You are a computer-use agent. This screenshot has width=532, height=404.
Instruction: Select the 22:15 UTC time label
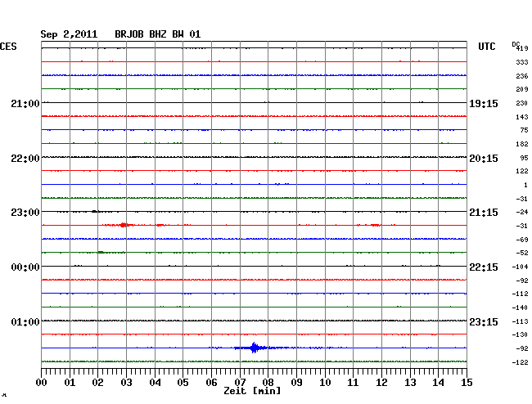(x=484, y=267)
